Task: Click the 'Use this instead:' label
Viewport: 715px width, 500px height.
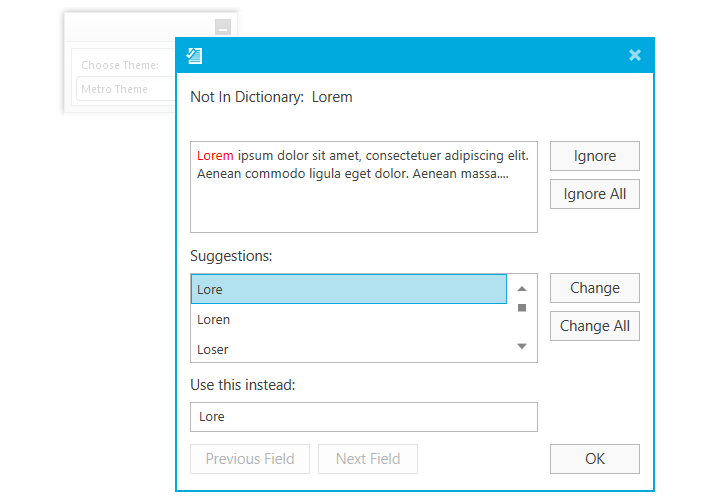Action: [x=243, y=385]
